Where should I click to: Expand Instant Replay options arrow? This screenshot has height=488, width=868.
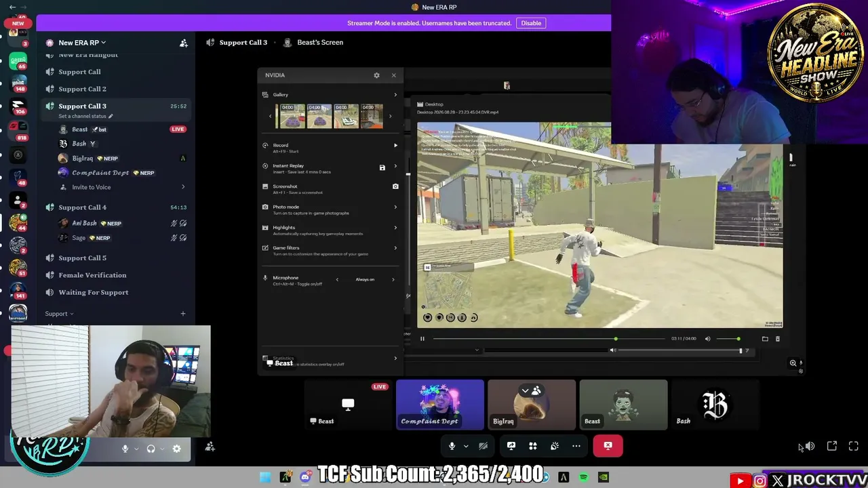395,166
